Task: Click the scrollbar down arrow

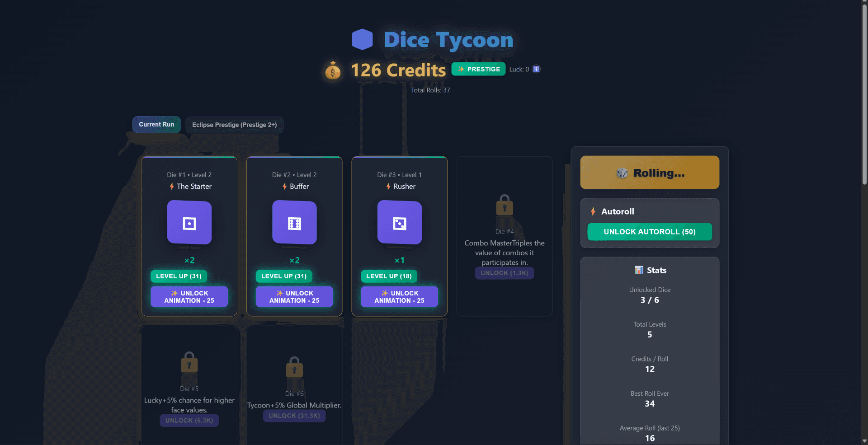Action: tap(864, 441)
